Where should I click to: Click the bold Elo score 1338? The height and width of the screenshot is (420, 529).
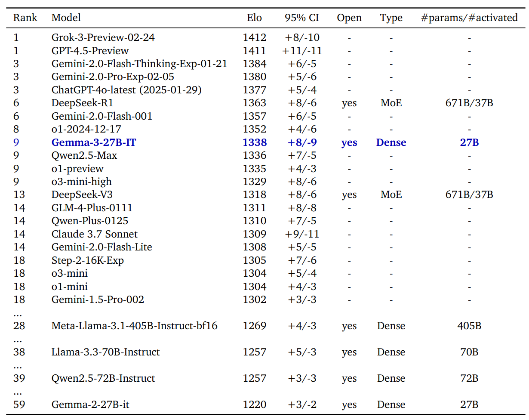pyautogui.click(x=255, y=142)
